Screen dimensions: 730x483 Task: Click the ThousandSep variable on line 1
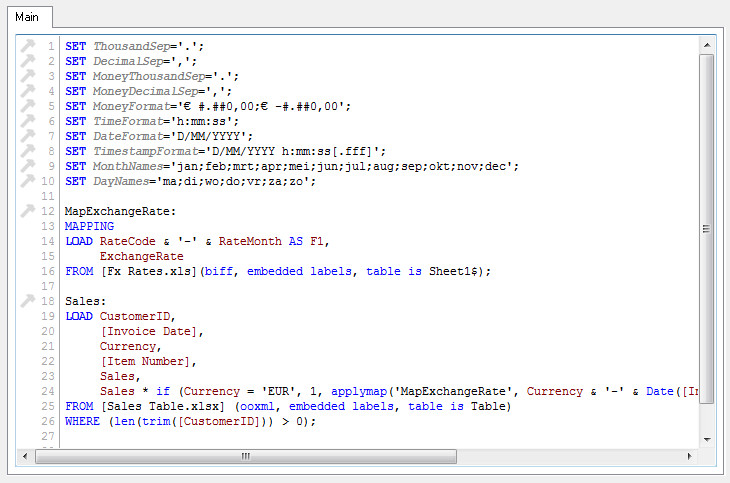pyautogui.click(x=132, y=46)
